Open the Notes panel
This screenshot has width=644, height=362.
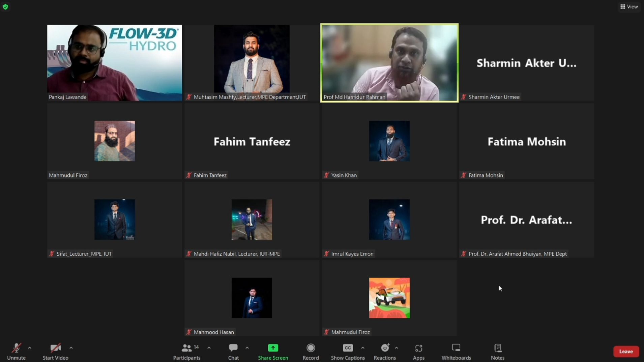coord(498,351)
